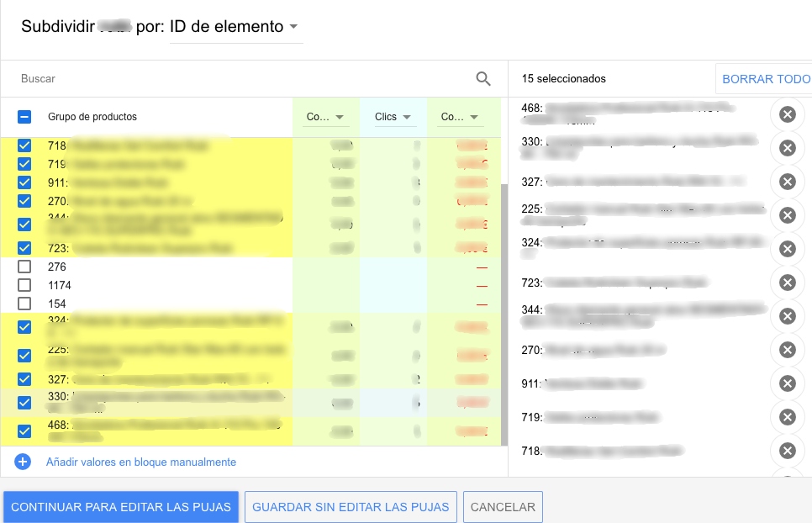This screenshot has width=812, height=523.
Task: Click the 'Grupo de productos' column header
Action: click(92, 117)
